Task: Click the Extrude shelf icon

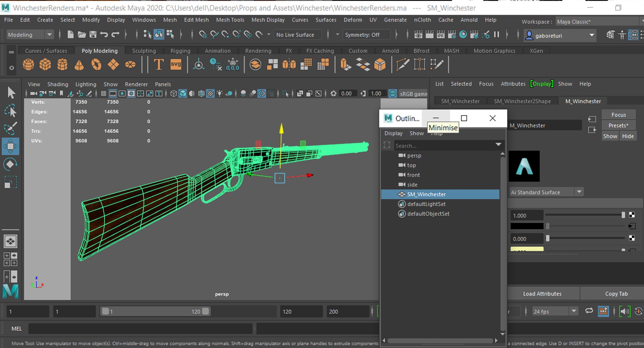Action: click(345, 64)
